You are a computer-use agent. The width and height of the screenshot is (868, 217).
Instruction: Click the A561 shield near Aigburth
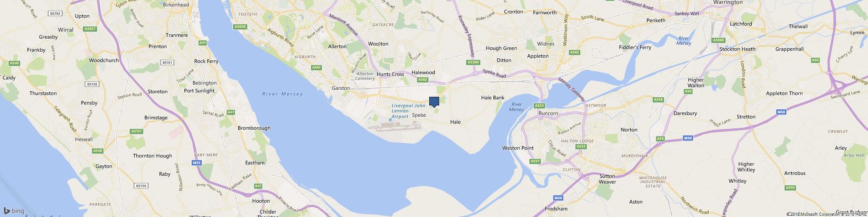click(x=317, y=67)
